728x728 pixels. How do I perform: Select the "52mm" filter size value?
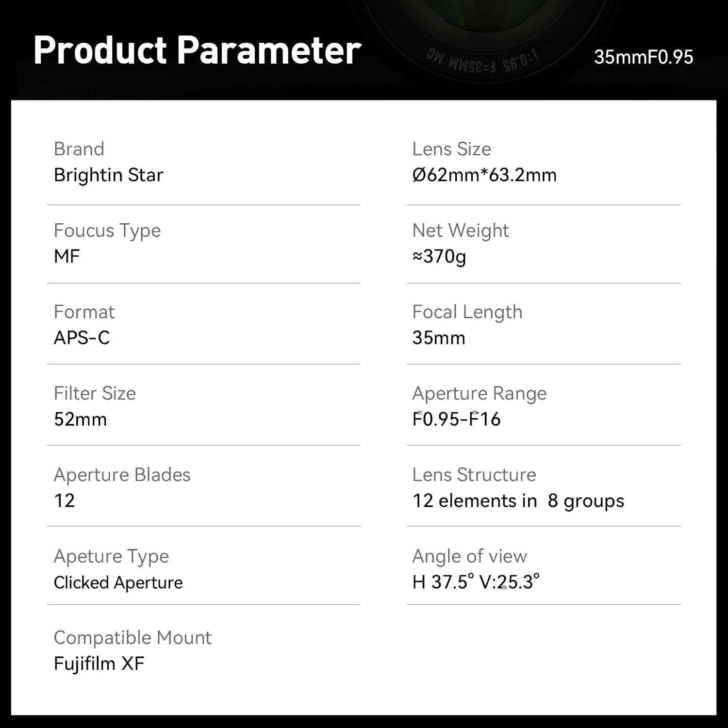click(x=80, y=419)
